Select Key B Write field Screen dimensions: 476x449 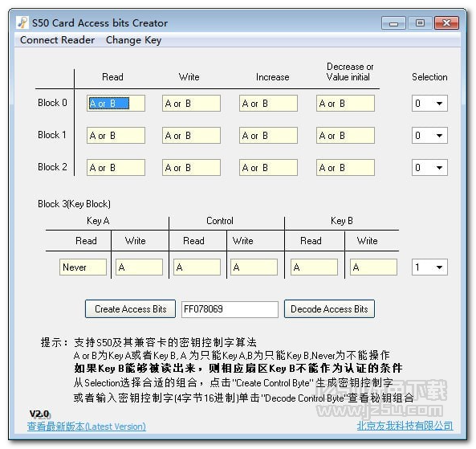pos(374,267)
